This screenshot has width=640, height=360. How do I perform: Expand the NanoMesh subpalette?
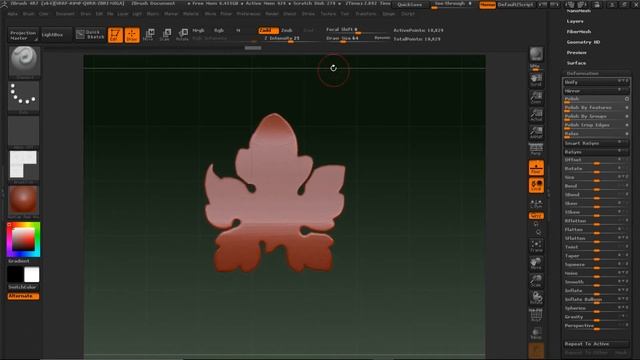pos(578,11)
